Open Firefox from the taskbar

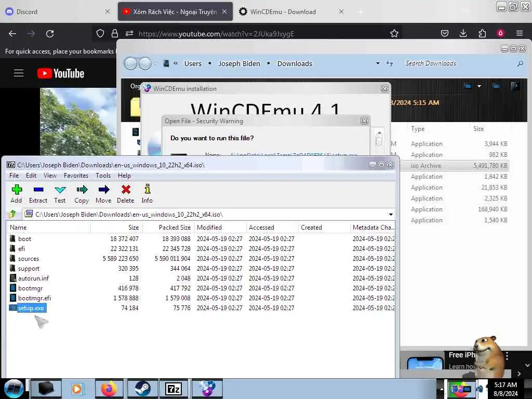tap(109, 389)
